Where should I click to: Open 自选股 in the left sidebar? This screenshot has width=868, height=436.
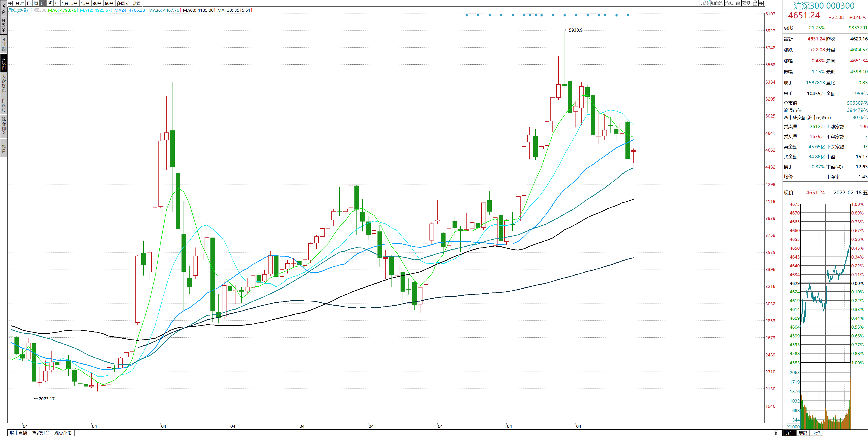pyautogui.click(x=3, y=105)
